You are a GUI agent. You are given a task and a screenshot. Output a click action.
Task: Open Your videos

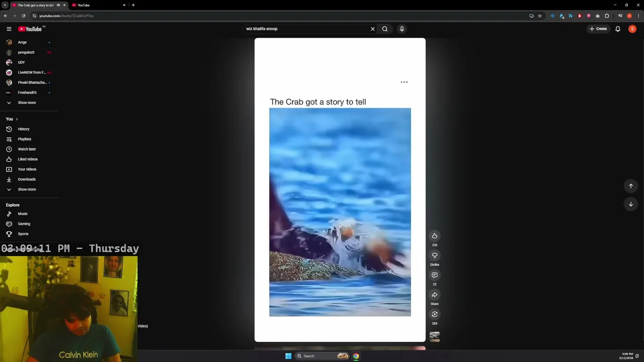(x=28, y=169)
